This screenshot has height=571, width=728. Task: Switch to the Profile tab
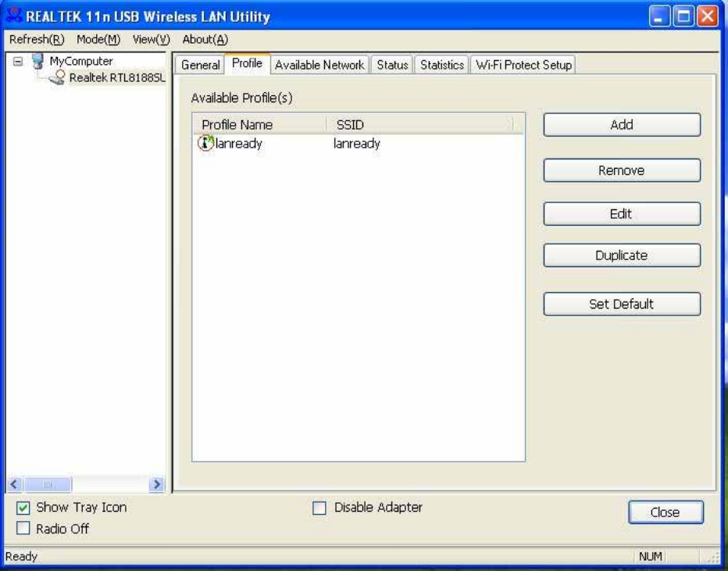coord(247,63)
